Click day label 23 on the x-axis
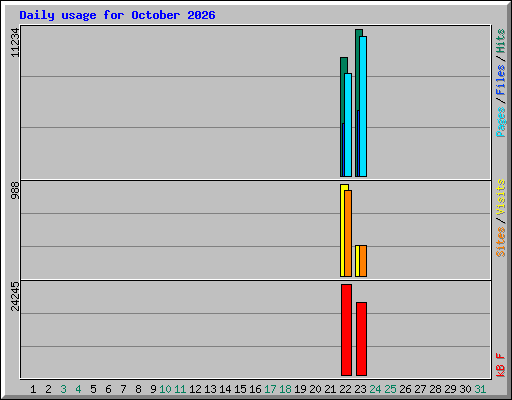 pos(360,389)
